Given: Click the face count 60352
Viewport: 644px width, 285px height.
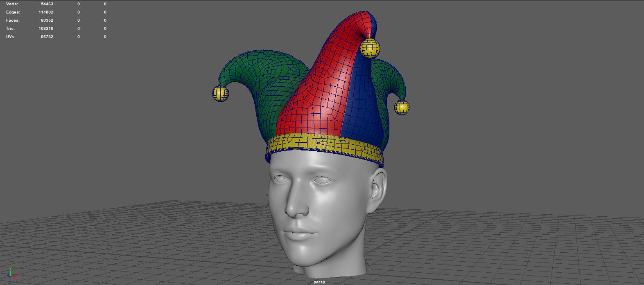Looking at the screenshot, I should tap(47, 20).
